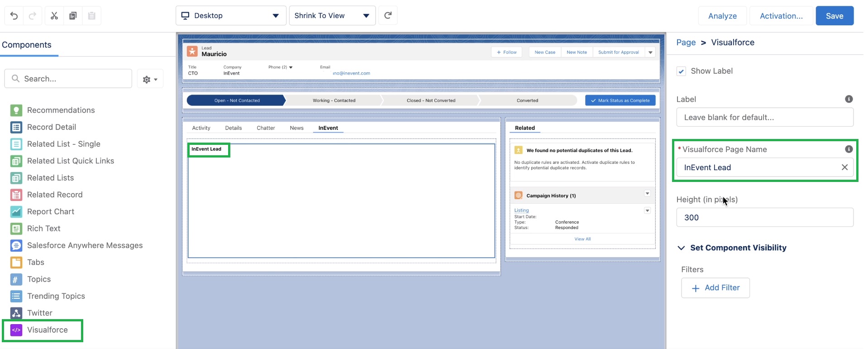The width and height of the screenshot is (868, 349).
Task: Click the Open - Not Contacted stage
Action: 236,100
